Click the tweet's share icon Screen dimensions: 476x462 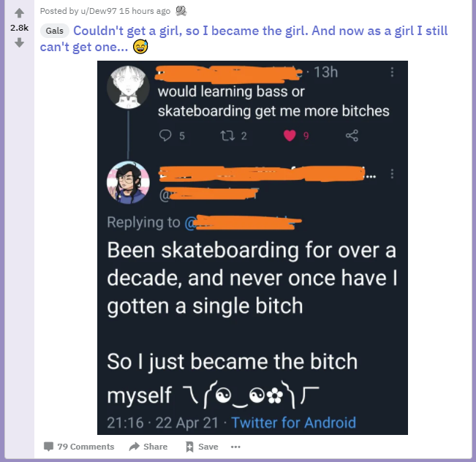352,136
